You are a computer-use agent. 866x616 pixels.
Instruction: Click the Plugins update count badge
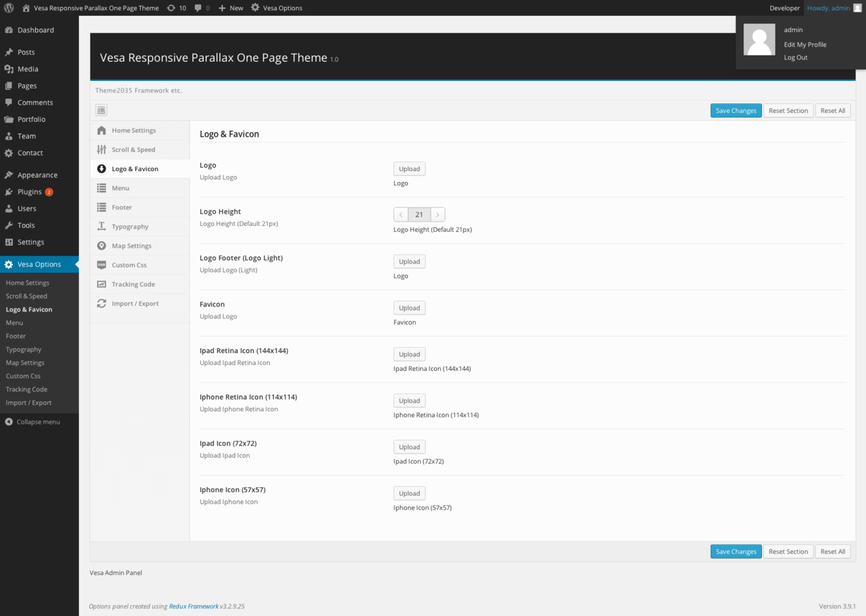(x=49, y=192)
